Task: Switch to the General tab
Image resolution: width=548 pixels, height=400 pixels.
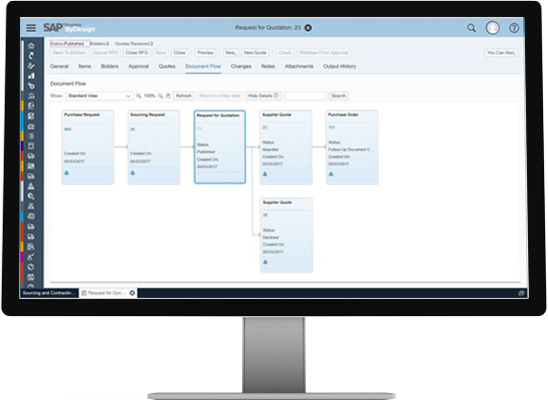Action: click(x=59, y=66)
